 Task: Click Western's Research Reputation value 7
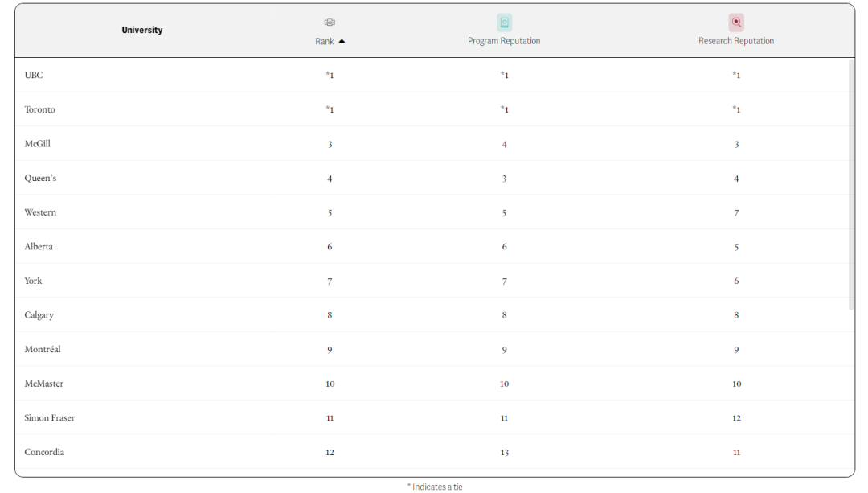[736, 213]
